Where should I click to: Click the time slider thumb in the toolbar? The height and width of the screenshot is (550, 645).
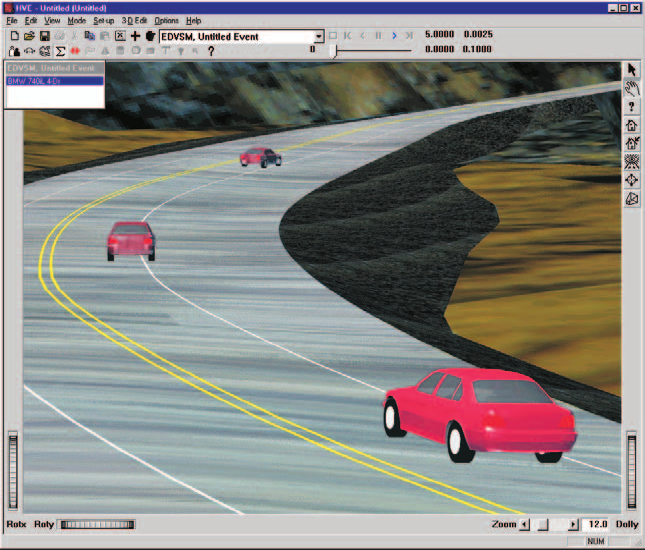tap(334, 51)
